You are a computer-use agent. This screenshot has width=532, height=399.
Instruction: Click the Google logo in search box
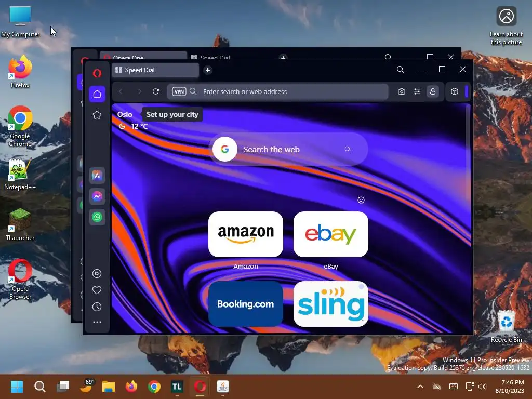tap(224, 149)
